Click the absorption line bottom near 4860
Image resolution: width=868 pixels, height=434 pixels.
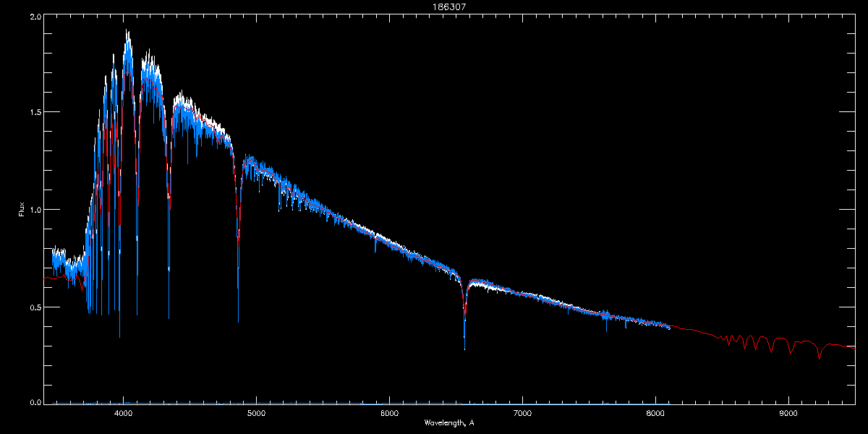(x=238, y=321)
